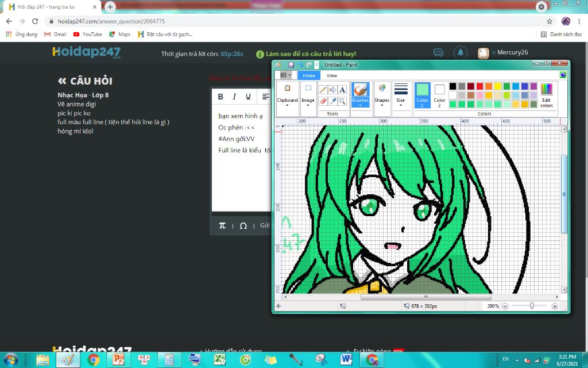Open the messages chat icon on Hoidap247
Screen dimensions: 588x368
pyautogui.click(x=438, y=52)
